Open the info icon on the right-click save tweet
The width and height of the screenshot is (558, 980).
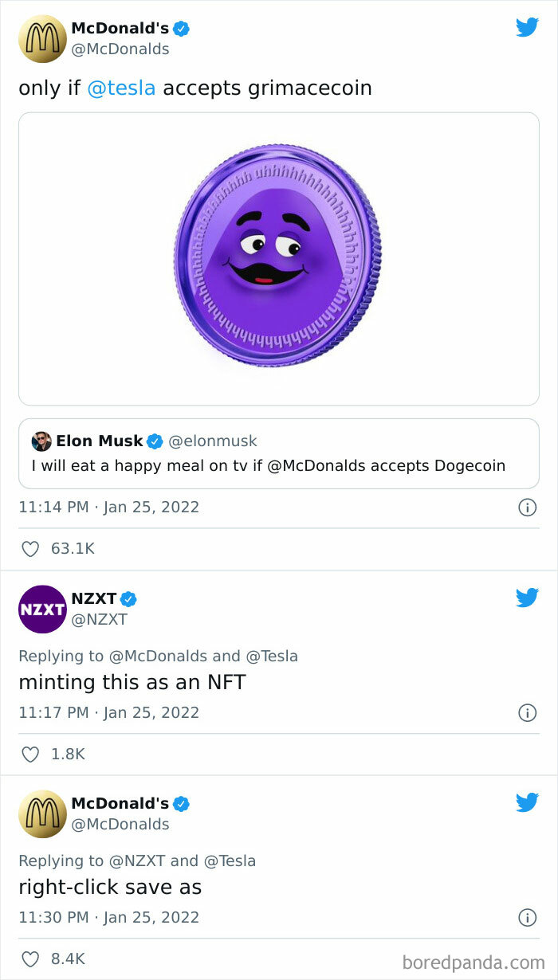(x=528, y=917)
